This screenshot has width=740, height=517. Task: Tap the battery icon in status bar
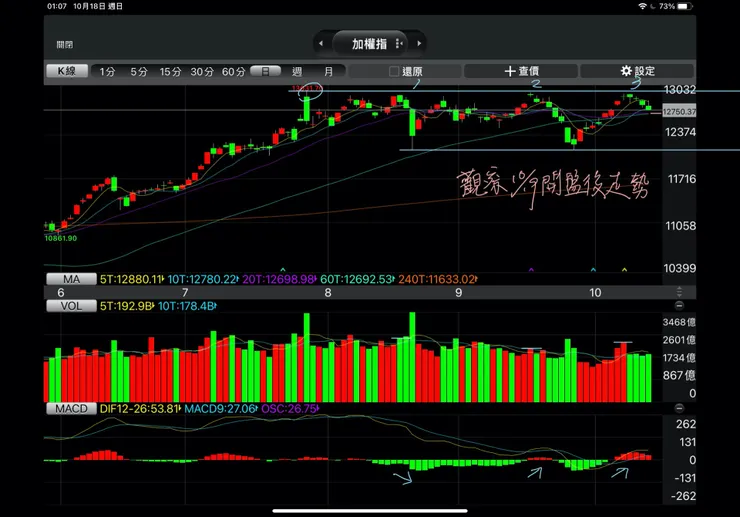(x=684, y=6)
